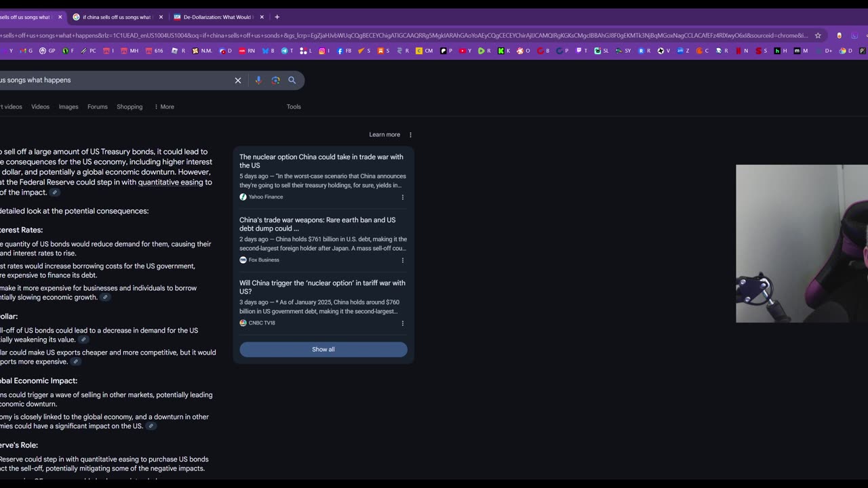Open the 'F' bookmark
Image resolution: width=868 pixels, height=488 pixels.
pyautogui.click(x=68, y=50)
